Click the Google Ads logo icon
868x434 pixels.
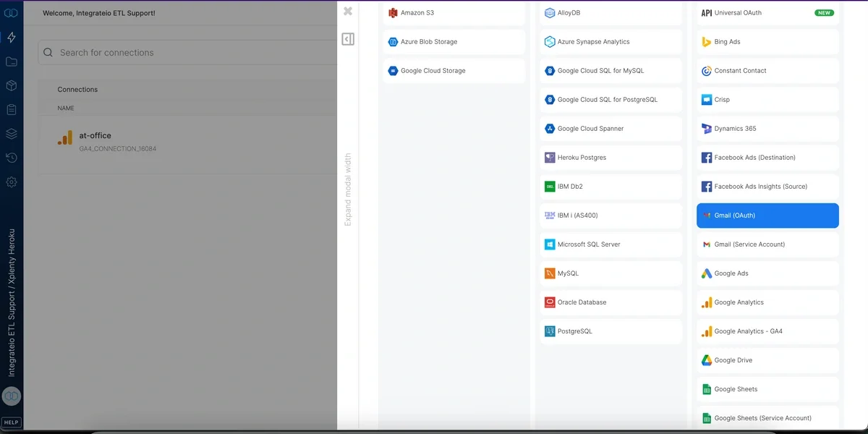pyautogui.click(x=707, y=273)
